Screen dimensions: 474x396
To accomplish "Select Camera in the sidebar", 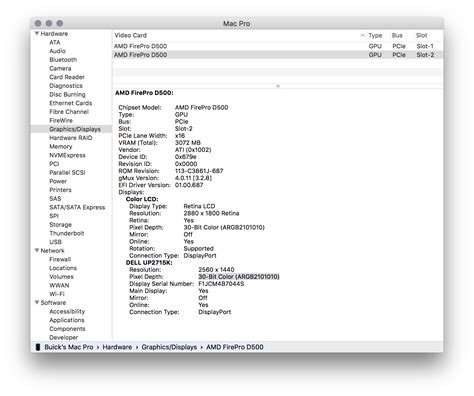I will pyautogui.click(x=60, y=68).
